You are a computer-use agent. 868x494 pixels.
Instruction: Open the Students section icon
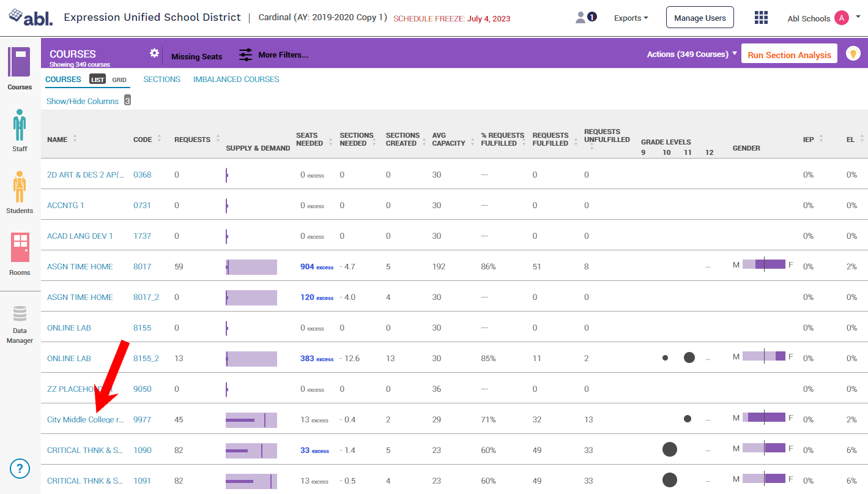tap(20, 187)
